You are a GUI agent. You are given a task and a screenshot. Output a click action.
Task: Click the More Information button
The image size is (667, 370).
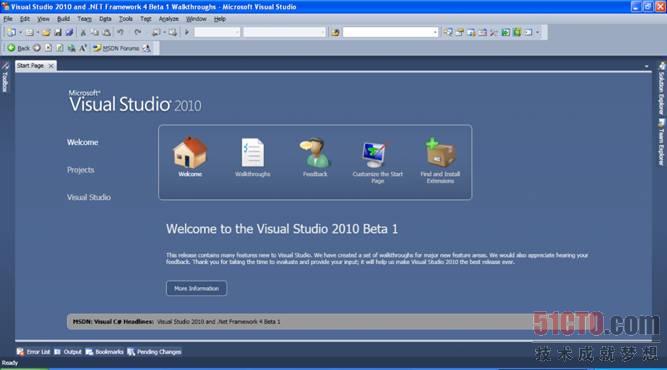[x=196, y=288]
